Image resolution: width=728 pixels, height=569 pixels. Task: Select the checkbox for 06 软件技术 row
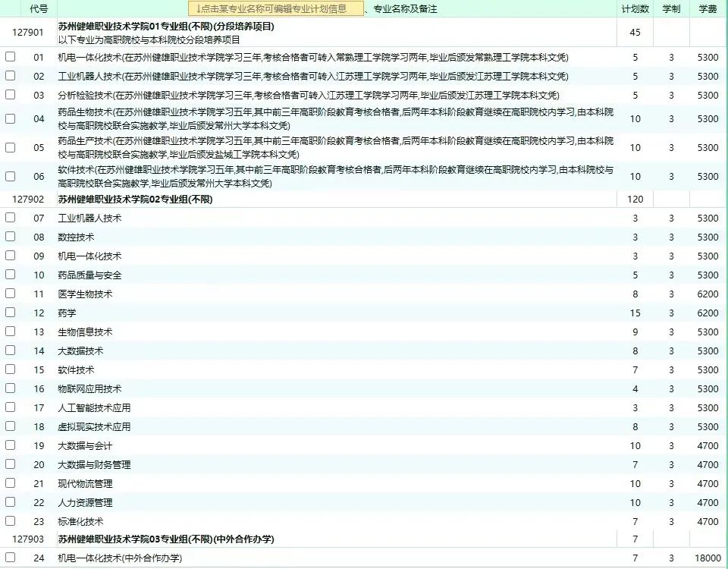pyautogui.click(x=10, y=176)
